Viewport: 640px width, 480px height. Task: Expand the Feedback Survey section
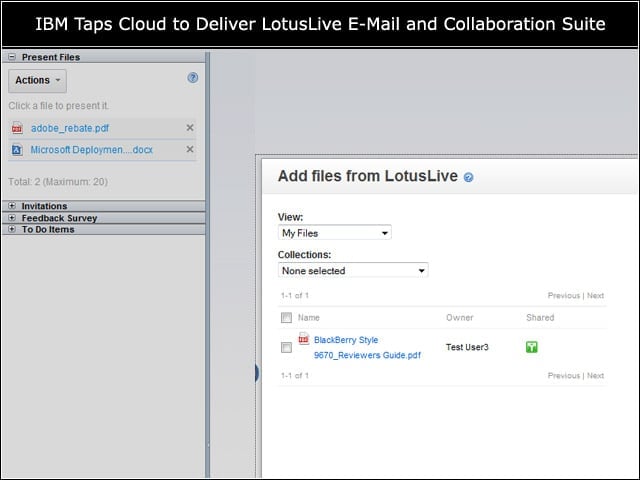tap(12, 218)
